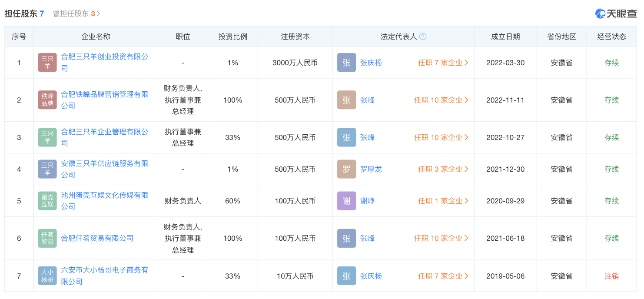Viewport: 644px width, 299px height.
Task: Click the 谢 avatar beside 谢峥
Action: point(346,201)
